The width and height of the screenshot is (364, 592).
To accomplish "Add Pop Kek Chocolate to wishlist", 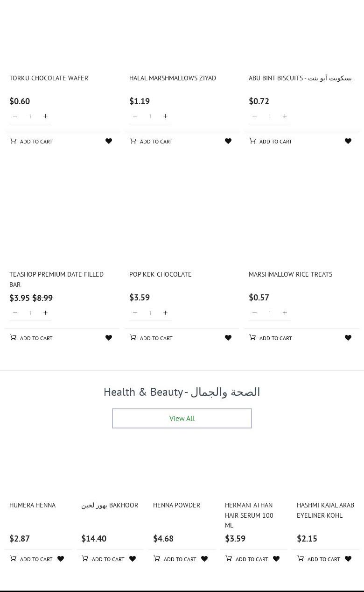I will point(228,338).
